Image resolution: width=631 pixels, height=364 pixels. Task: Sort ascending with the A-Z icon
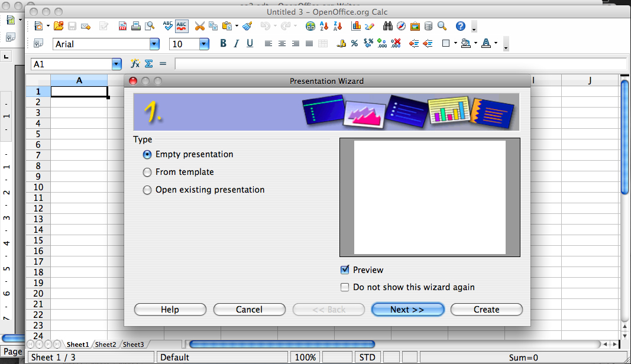[x=324, y=26]
